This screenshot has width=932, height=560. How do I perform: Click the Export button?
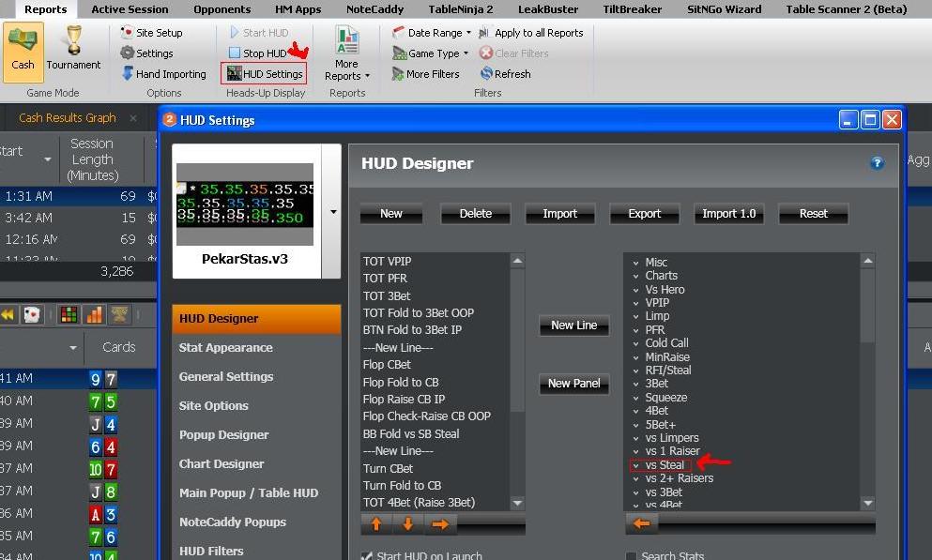644,214
